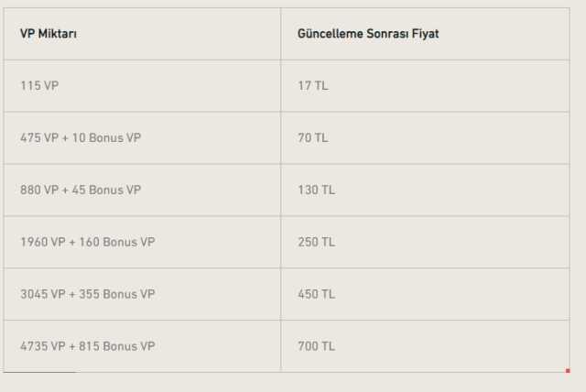Click the 880 VP amount text
The image size is (586, 392).
(x=38, y=191)
